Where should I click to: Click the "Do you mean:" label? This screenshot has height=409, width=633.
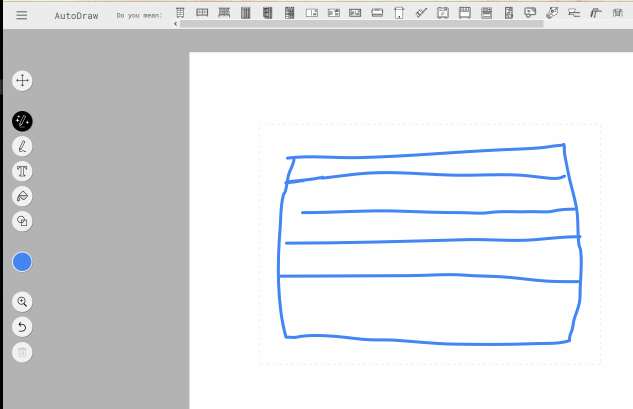139,16
